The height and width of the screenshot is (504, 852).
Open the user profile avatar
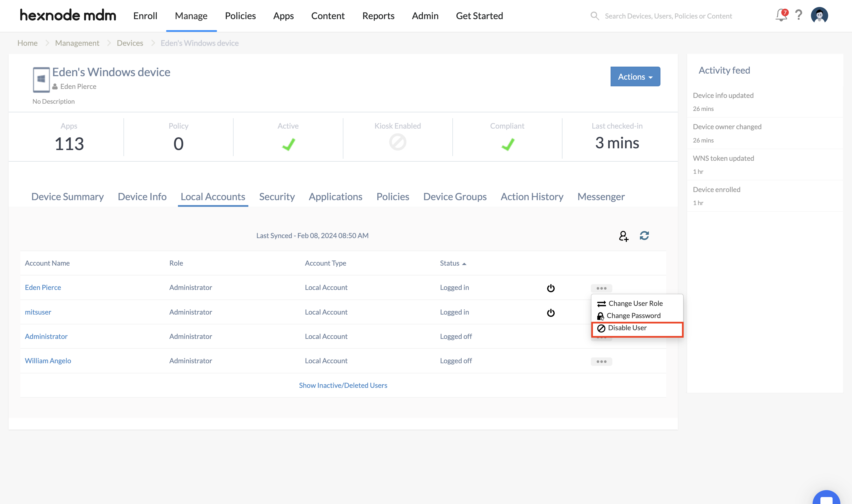pyautogui.click(x=819, y=15)
